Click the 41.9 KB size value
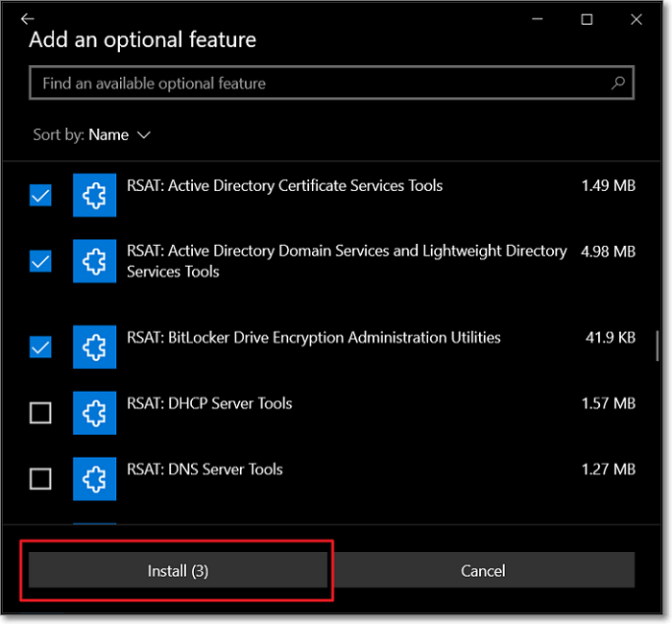Screen dimensions: 672x624 tap(611, 338)
